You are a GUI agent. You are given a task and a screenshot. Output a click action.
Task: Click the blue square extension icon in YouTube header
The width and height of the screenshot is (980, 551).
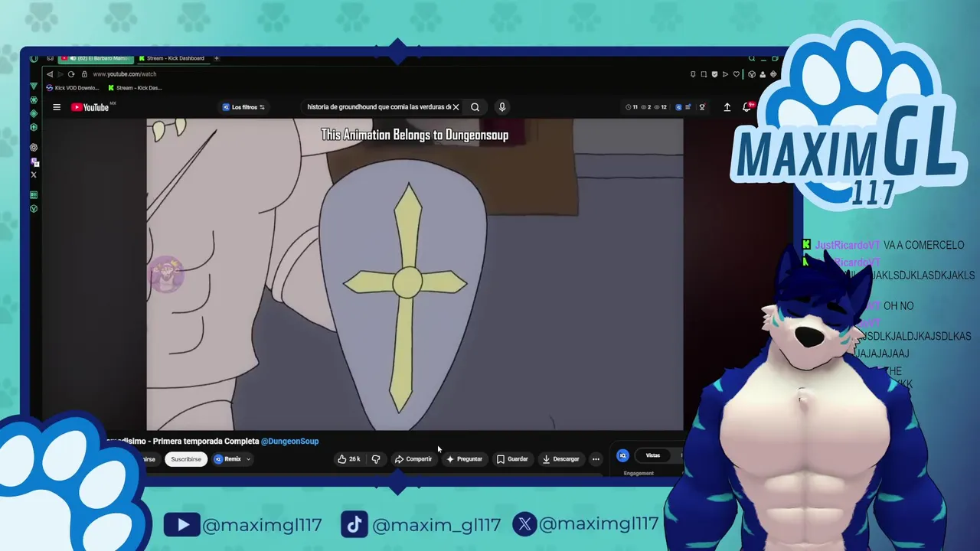point(678,107)
